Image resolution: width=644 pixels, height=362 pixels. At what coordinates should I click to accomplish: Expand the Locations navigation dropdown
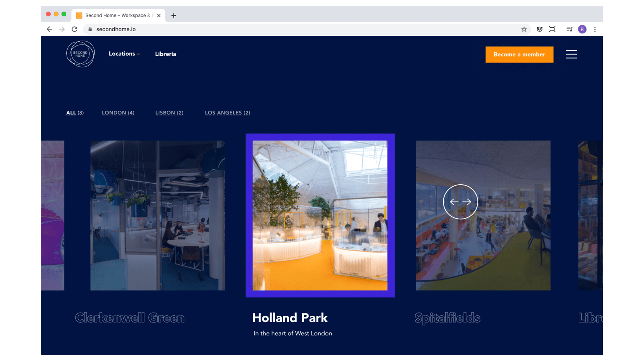tap(124, 54)
